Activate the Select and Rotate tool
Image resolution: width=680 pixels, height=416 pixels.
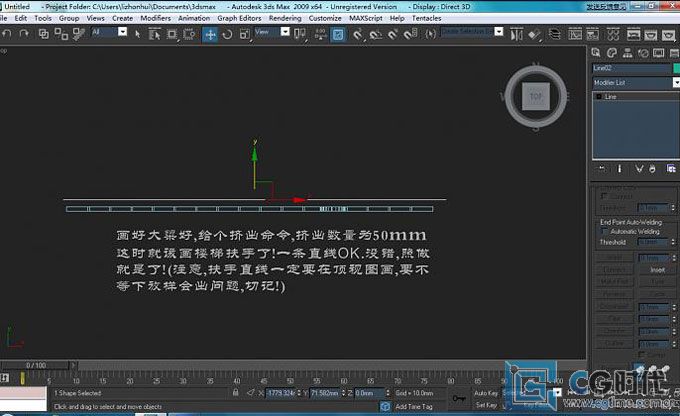tap(227, 34)
